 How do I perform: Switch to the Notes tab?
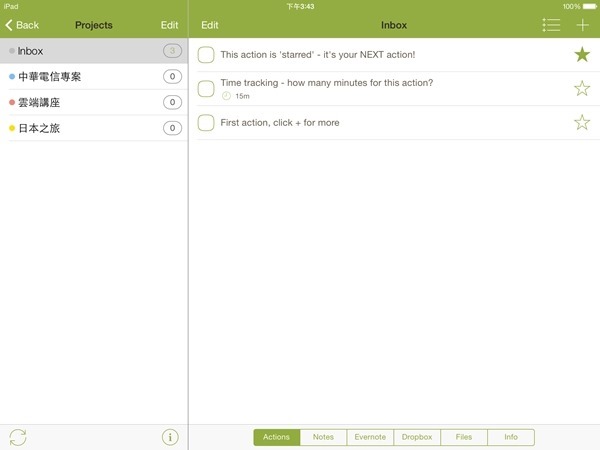point(323,437)
